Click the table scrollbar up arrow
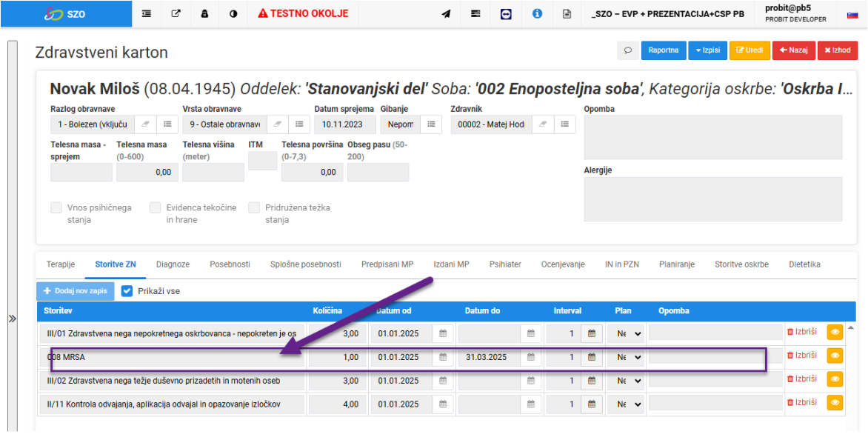The width and height of the screenshot is (868, 437). (851, 328)
